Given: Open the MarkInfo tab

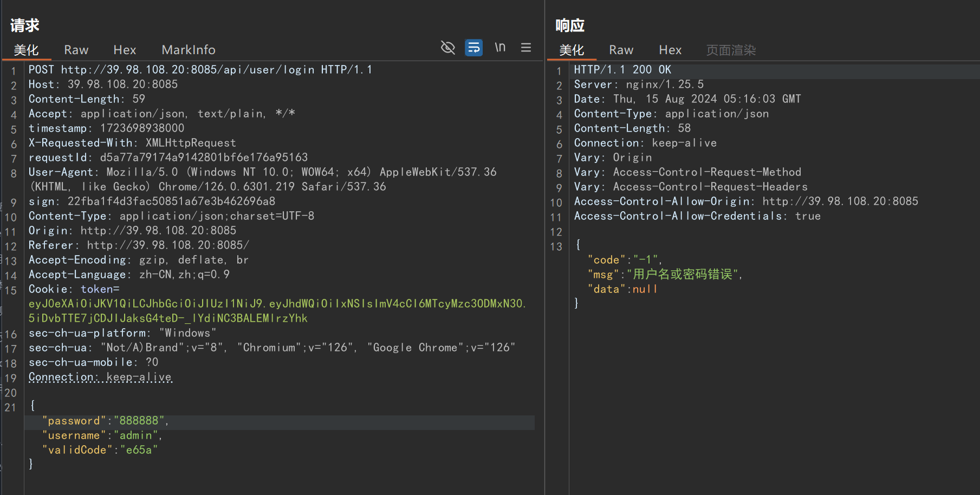Looking at the screenshot, I should click(x=189, y=50).
